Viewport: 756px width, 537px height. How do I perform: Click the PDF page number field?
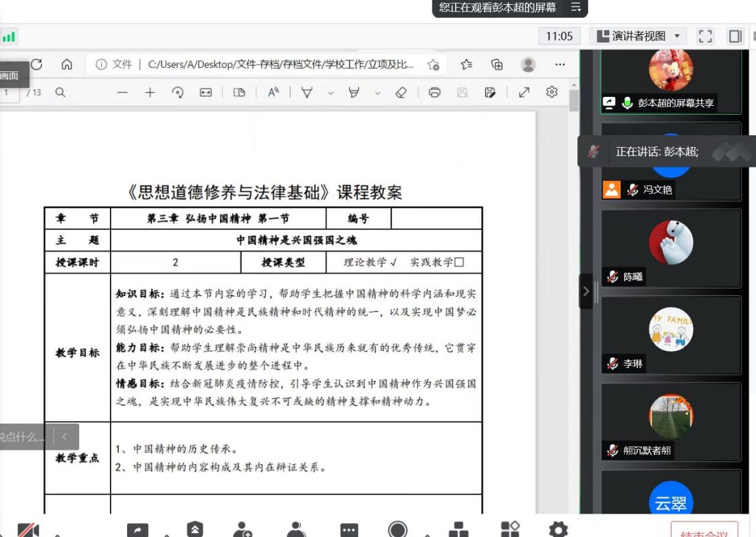[x=8, y=92]
